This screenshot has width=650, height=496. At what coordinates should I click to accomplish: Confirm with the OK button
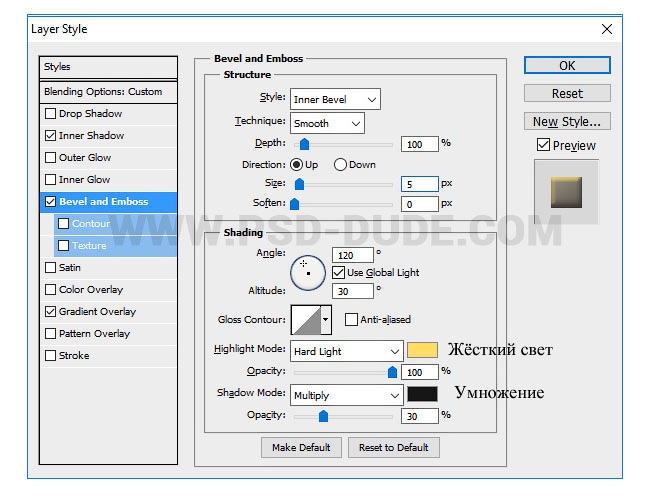pos(567,65)
